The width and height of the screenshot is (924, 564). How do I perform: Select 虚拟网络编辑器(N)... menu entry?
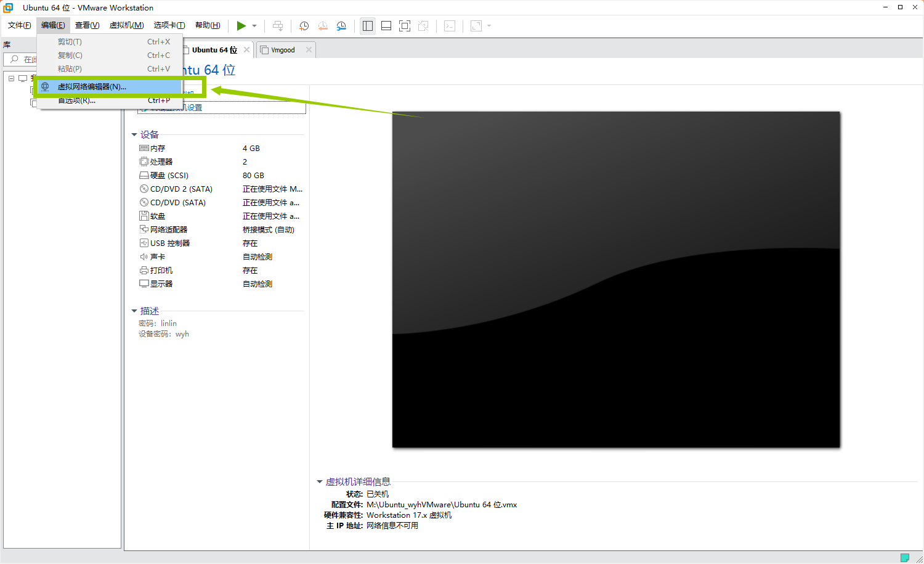point(110,87)
